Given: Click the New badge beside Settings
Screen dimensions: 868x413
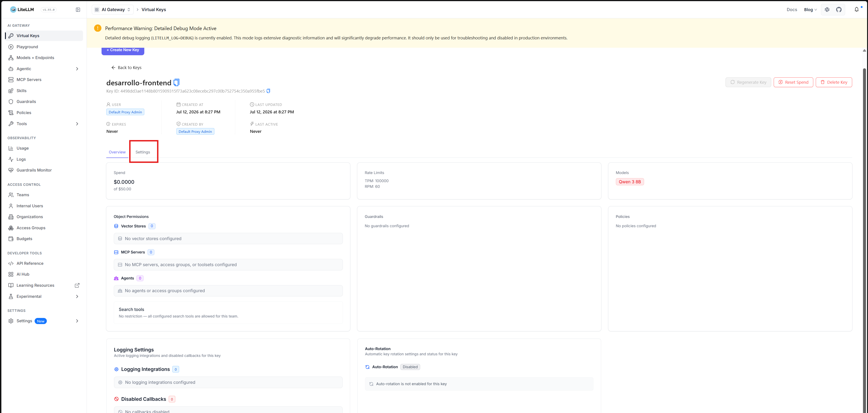Looking at the screenshot, I should pos(41,321).
